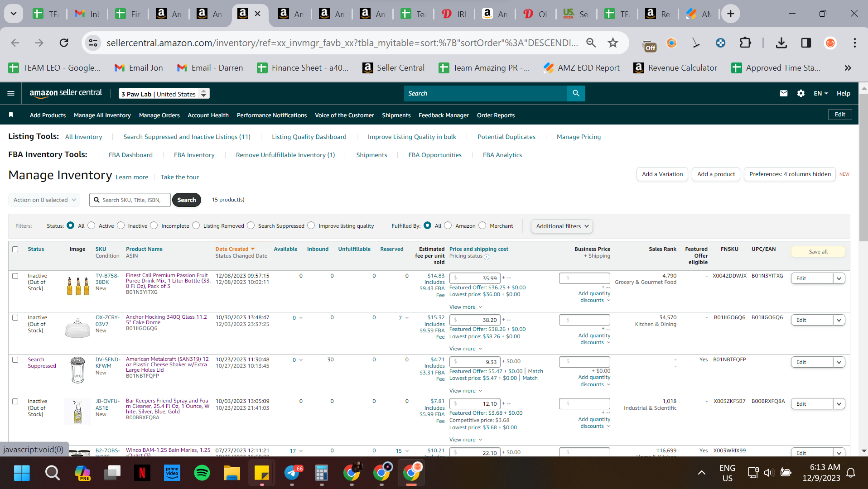The width and height of the screenshot is (868, 489).
Task: Open Spotify from the taskbar
Action: [x=202, y=473]
